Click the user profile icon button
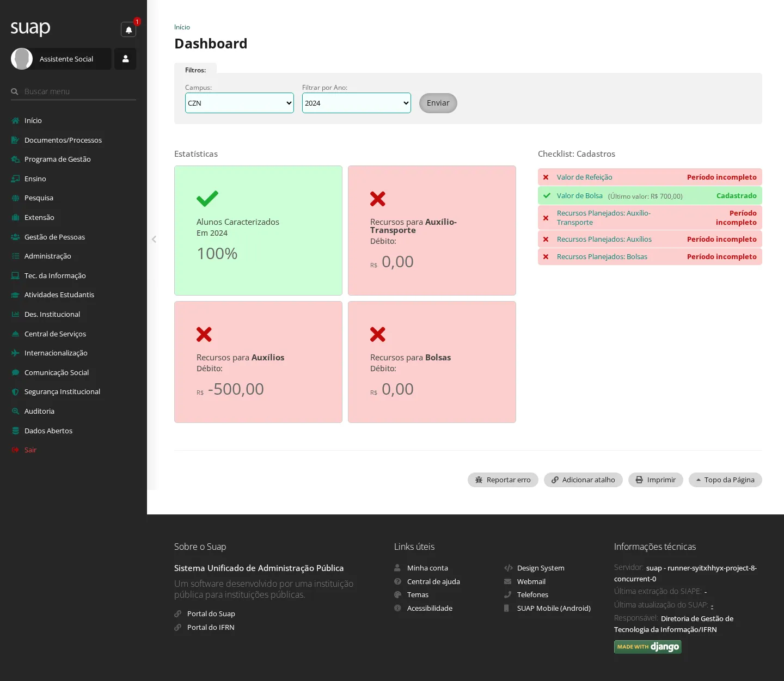This screenshot has height=681, width=784. [125, 59]
